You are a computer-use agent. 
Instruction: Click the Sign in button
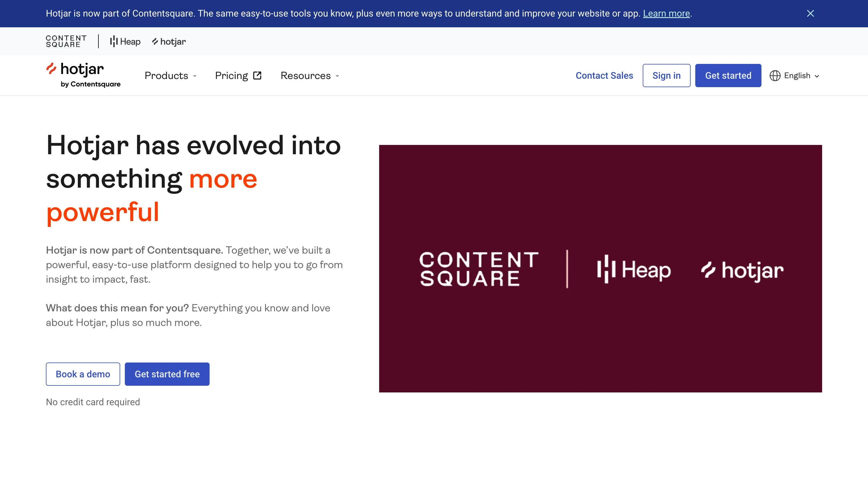tap(666, 75)
